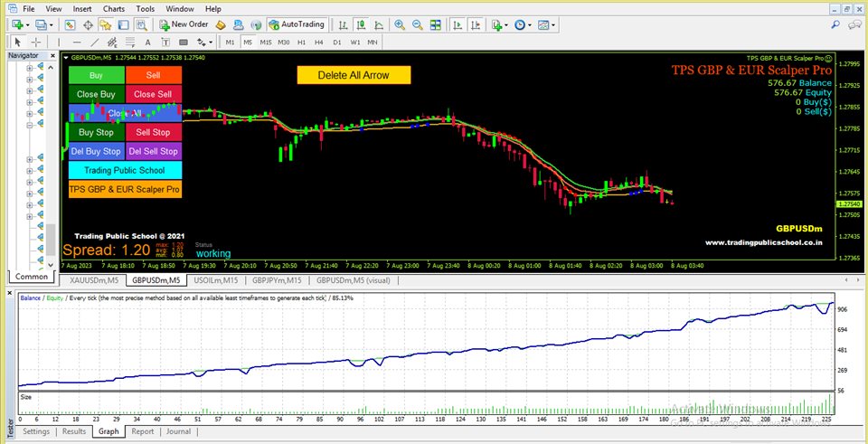Switch chart to Candlesticks mode

coord(361,24)
